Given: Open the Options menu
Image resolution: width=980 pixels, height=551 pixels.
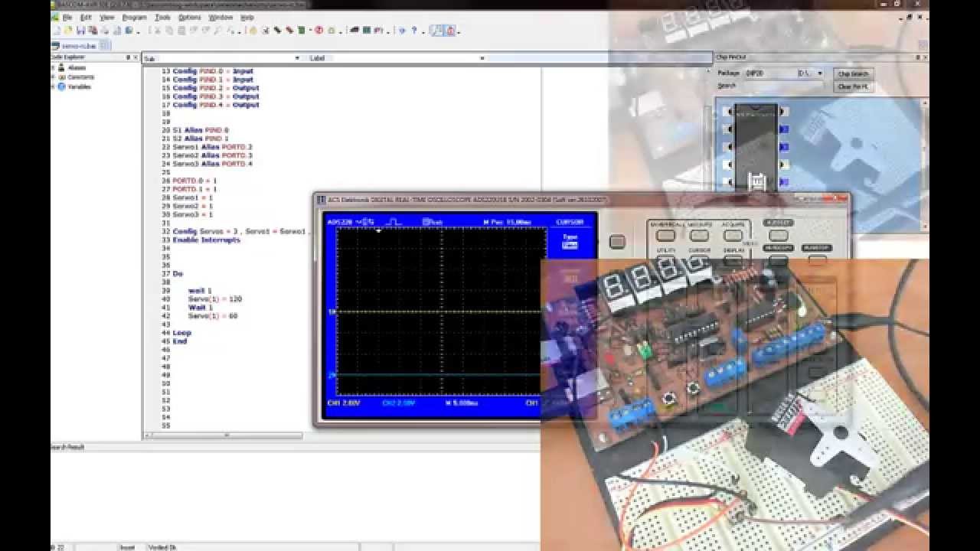Looking at the screenshot, I should pyautogui.click(x=189, y=17).
